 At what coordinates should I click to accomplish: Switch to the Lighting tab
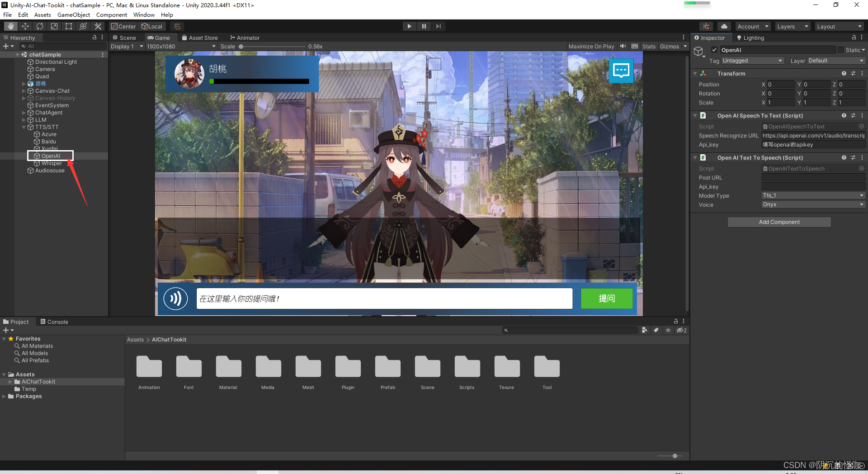click(x=750, y=38)
